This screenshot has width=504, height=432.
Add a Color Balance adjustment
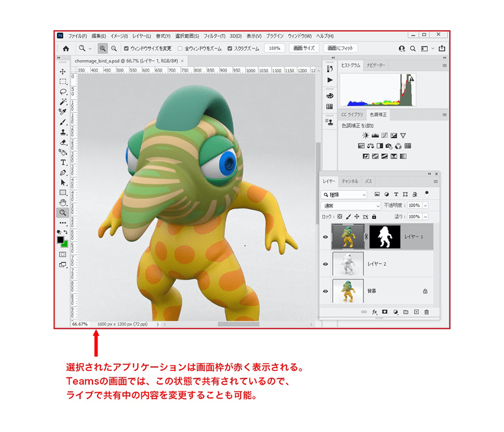370,146
